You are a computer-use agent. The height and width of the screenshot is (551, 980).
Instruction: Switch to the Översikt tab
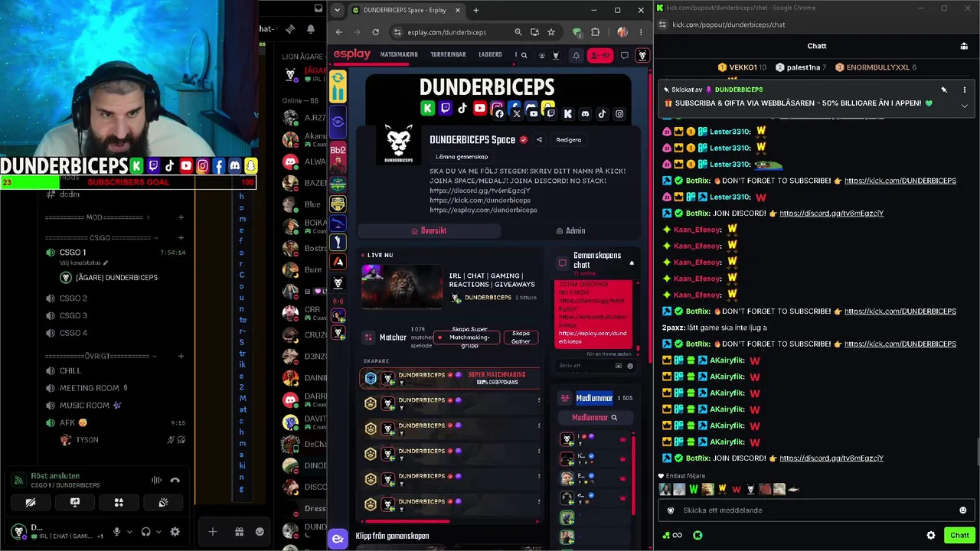pyautogui.click(x=429, y=231)
